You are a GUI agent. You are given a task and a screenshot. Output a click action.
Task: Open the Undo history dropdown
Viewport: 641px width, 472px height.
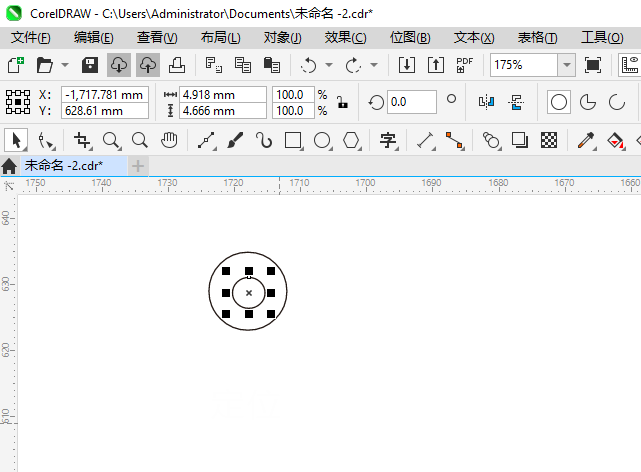[329, 65]
